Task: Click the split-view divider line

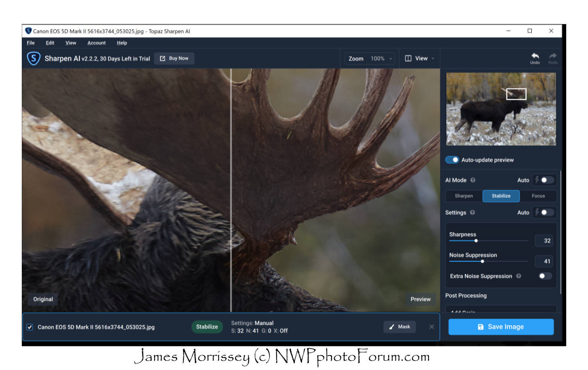Action: click(231, 190)
